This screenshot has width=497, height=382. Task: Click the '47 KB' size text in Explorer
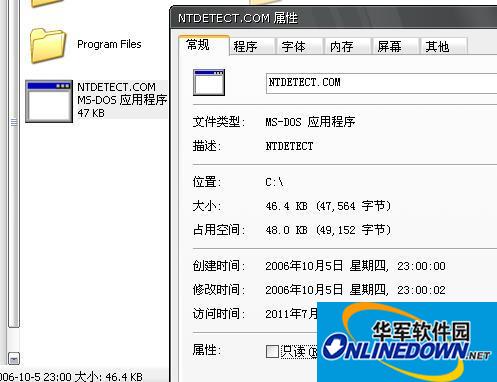(91, 113)
